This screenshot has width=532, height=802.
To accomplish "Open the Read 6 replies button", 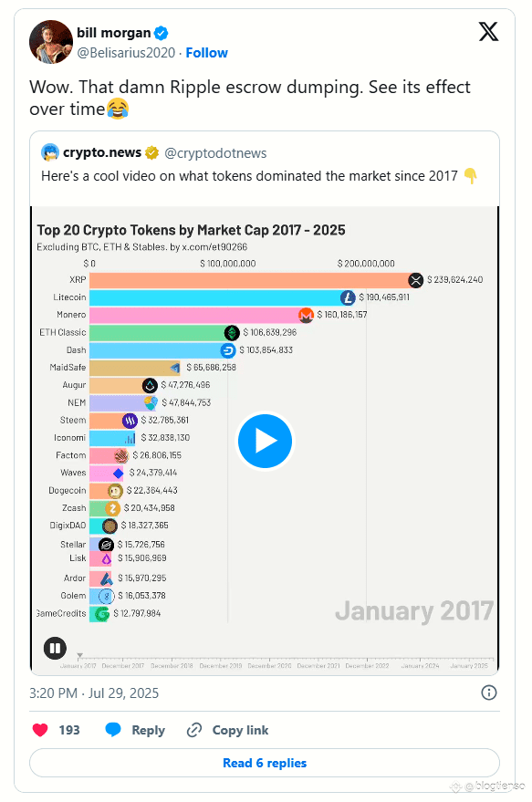I will click(x=265, y=763).
